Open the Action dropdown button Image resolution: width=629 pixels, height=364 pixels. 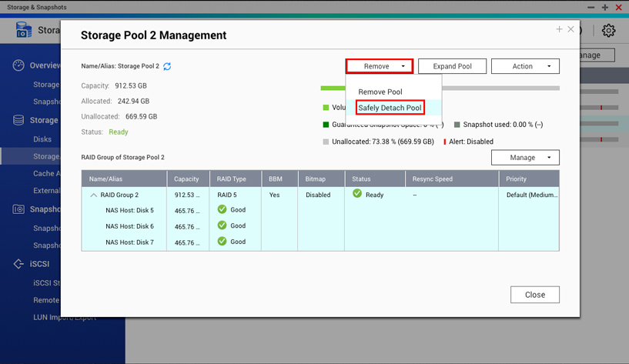[x=525, y=66]
